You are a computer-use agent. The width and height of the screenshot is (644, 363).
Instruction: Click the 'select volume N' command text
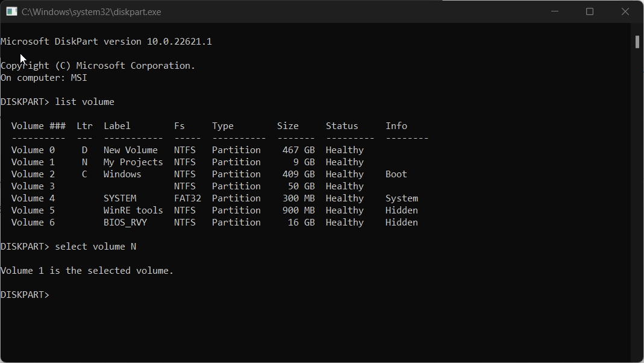tap(96, 247)
